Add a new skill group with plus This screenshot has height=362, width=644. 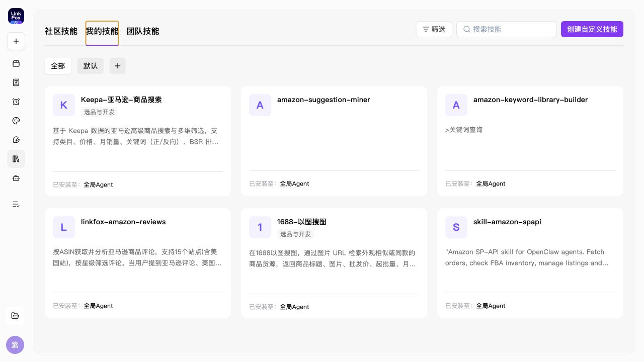tap(118, 66)
